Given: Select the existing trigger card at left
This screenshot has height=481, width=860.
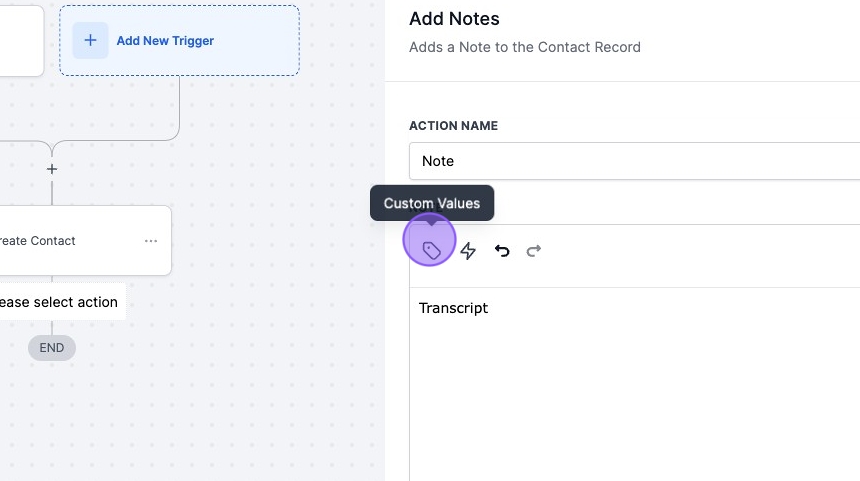Looking at the screenshot, I should [20, 41].
